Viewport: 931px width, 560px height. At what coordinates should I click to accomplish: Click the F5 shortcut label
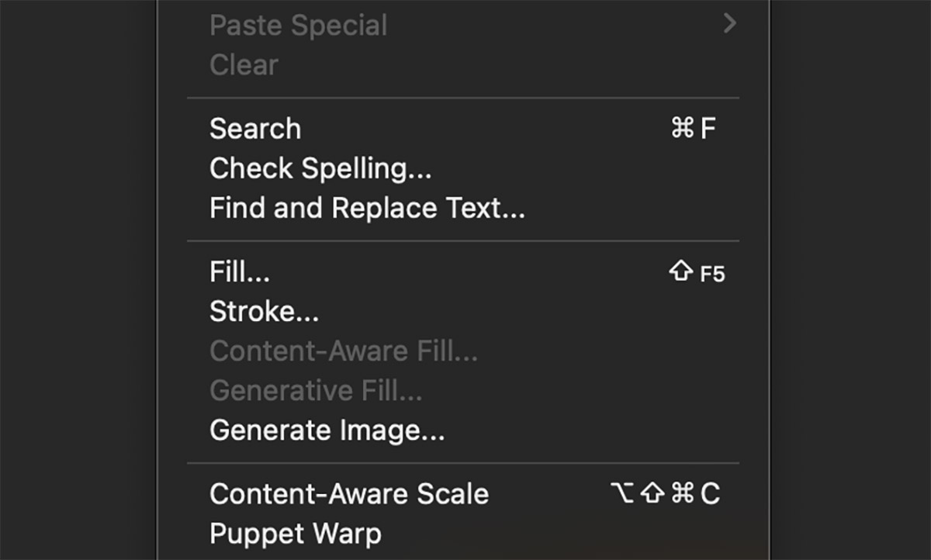click(712, 274)
